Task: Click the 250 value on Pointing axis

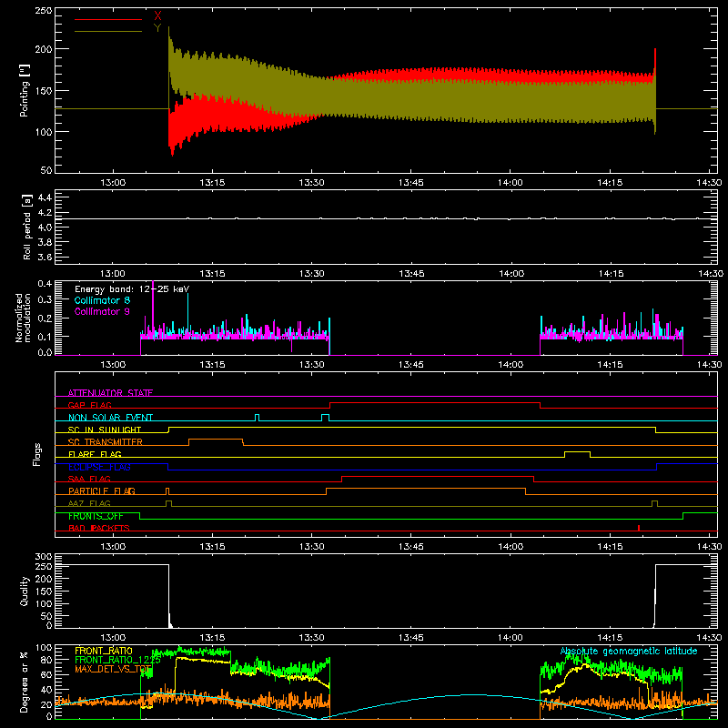Action: [x=43, y=11]
